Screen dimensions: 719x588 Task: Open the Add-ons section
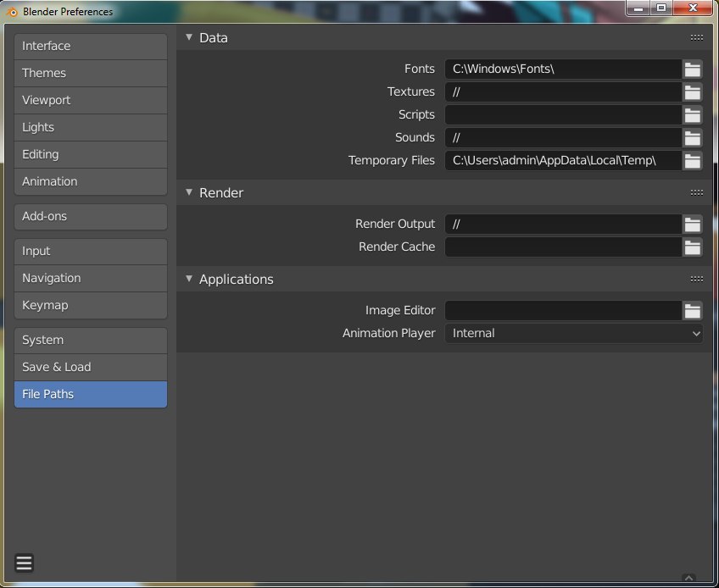tap(91, 216)
